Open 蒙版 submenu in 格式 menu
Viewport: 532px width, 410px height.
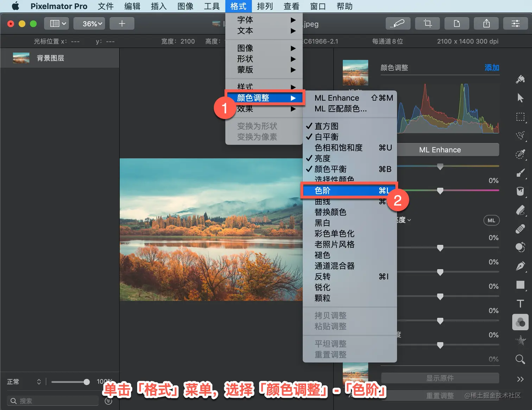tap(264, 70)
